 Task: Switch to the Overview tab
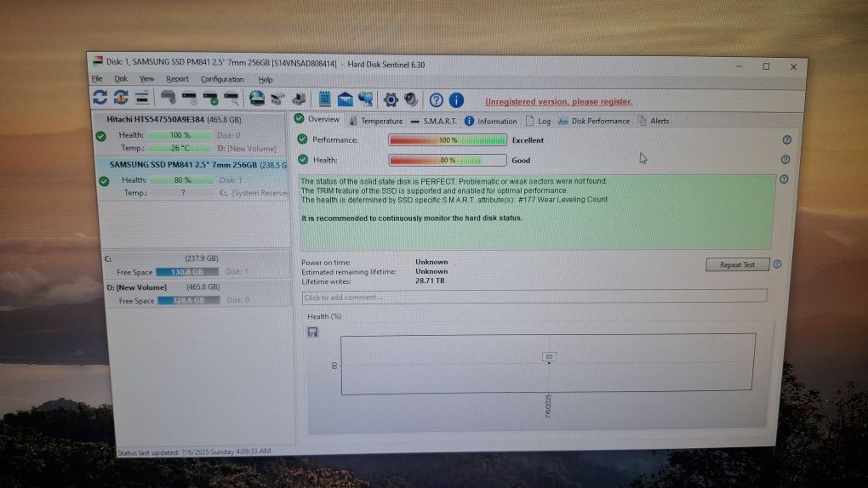coord(317,119)
